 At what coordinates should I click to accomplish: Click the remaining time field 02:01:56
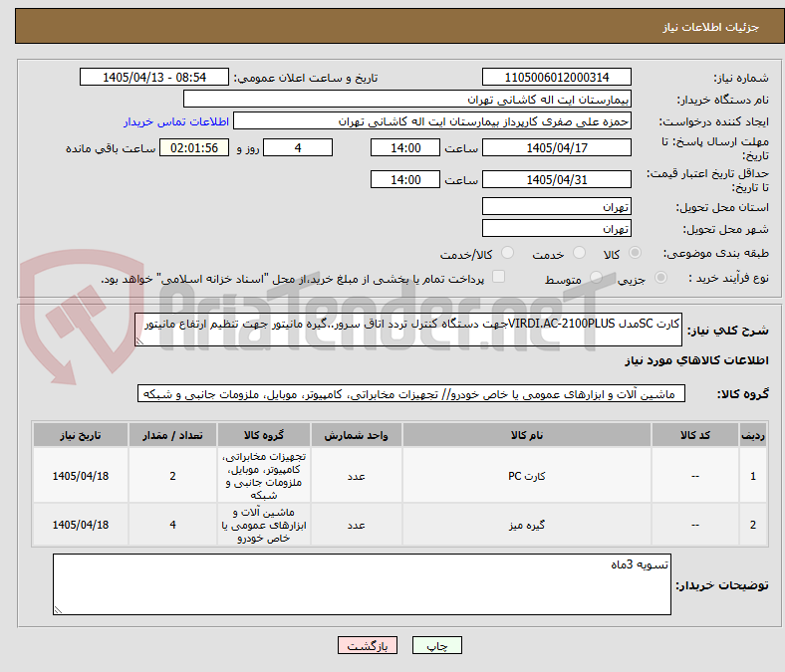coord(194,147)
